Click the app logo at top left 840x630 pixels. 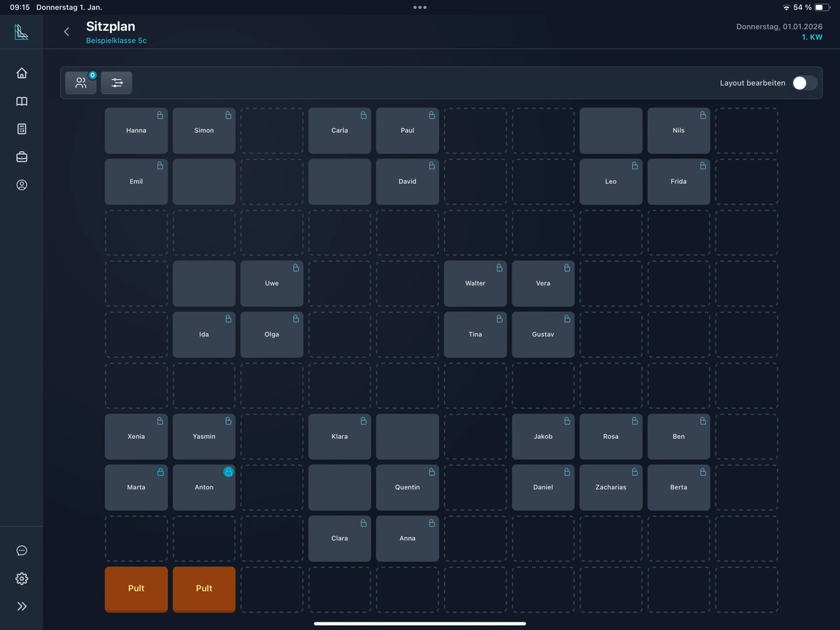click(22, 32)
